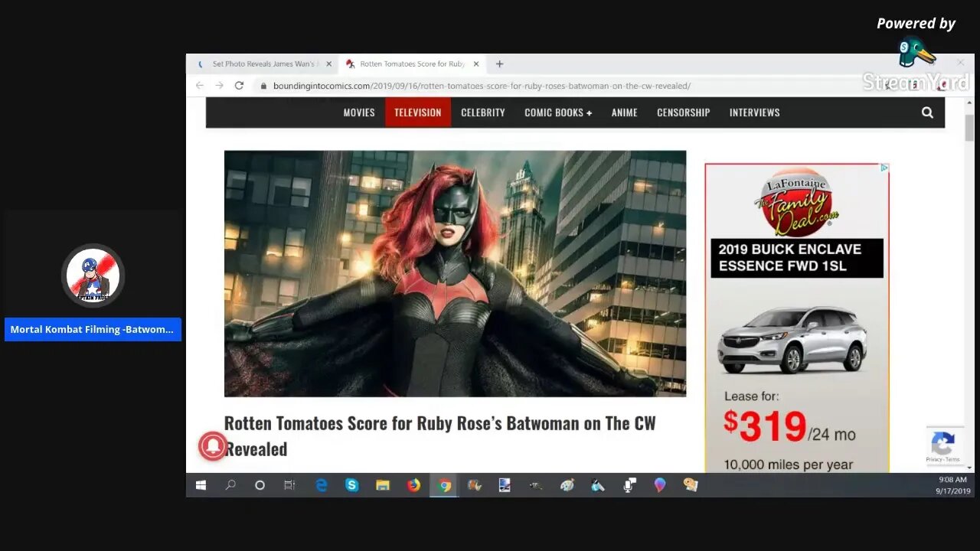
Task: Open the CENSORSHIP menu
Action: (x=684, y=112)
